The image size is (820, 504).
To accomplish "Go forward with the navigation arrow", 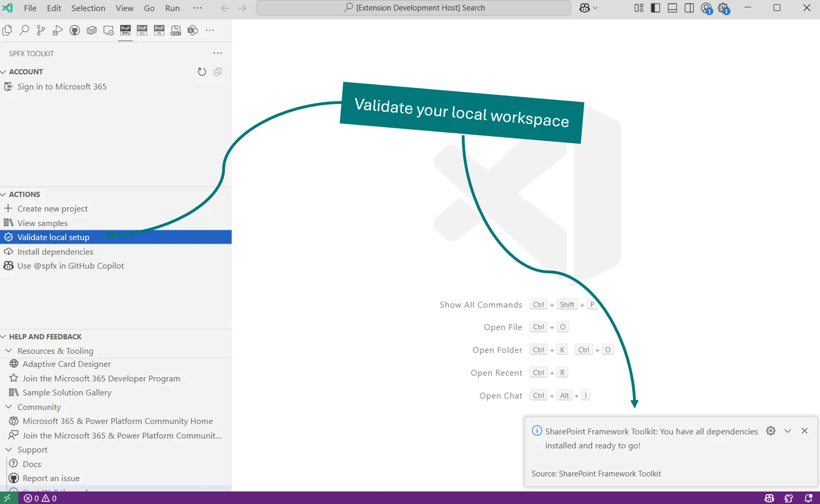I will [242, 8].
